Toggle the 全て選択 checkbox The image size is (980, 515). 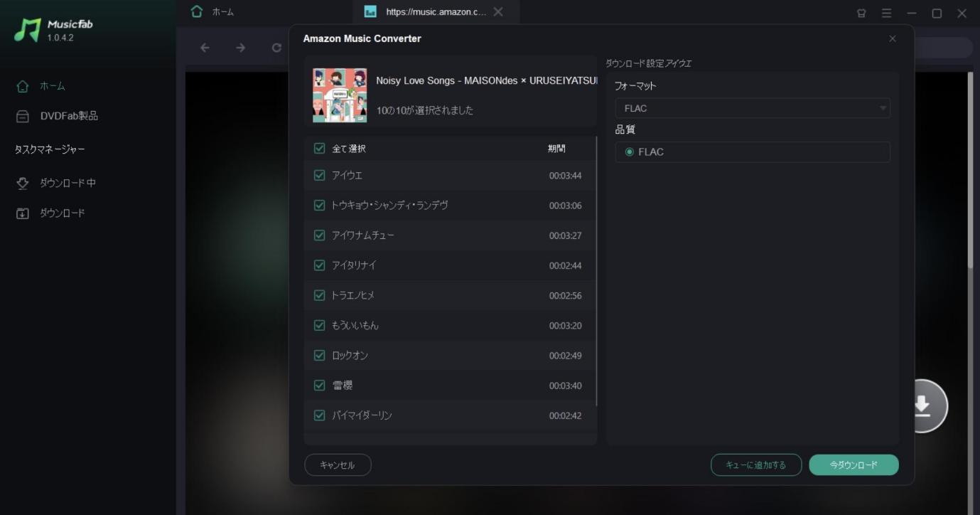(x=319, y=149)
